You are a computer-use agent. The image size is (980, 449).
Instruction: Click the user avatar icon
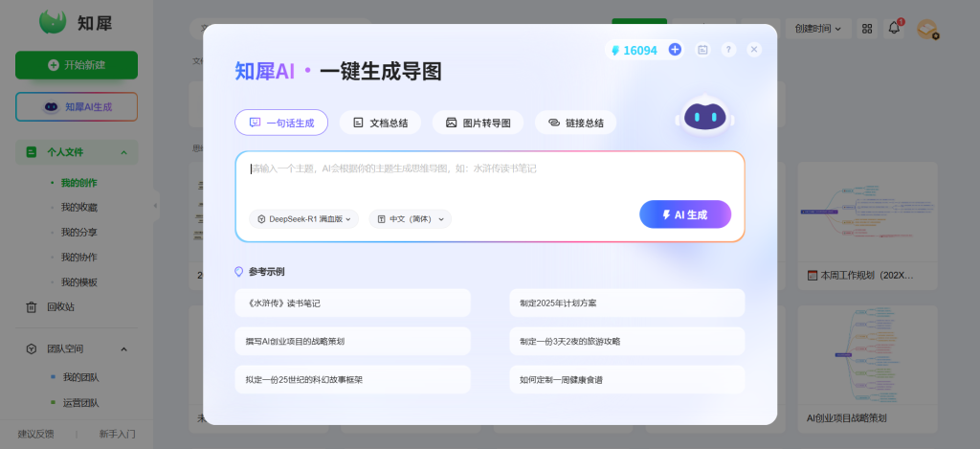tap(926, 29)
